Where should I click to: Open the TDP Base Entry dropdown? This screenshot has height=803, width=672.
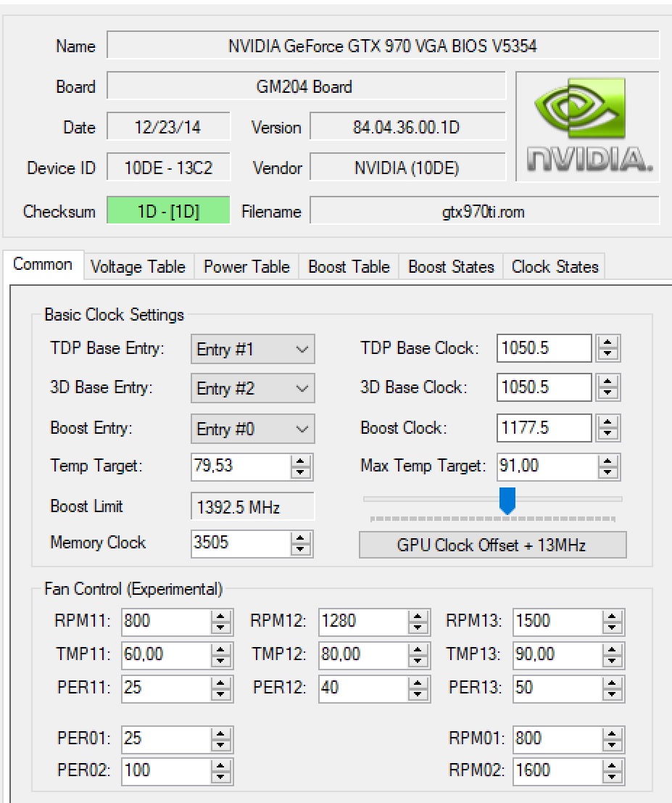pos(252,348)
